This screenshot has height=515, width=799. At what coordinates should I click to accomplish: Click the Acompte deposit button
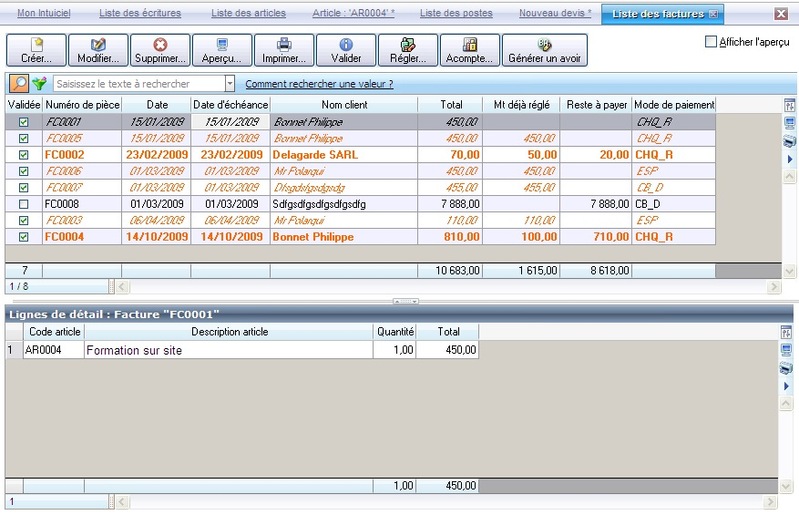pyautogui.click(x=469, y=50)
